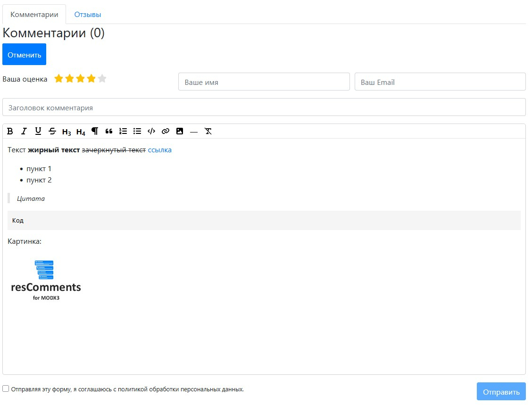532x405 pixels.
Task: Insert an image via the toolbar
Action: click(x=180, y=131)
